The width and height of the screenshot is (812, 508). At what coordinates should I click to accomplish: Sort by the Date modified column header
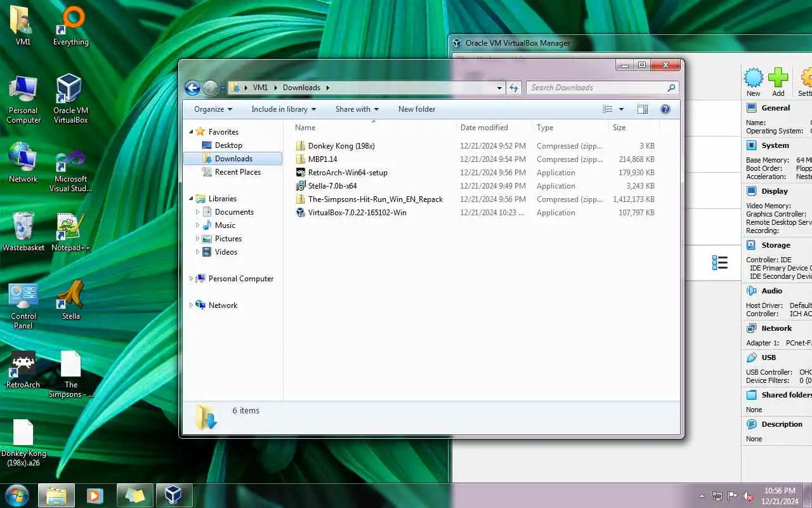tap(494, 128)
